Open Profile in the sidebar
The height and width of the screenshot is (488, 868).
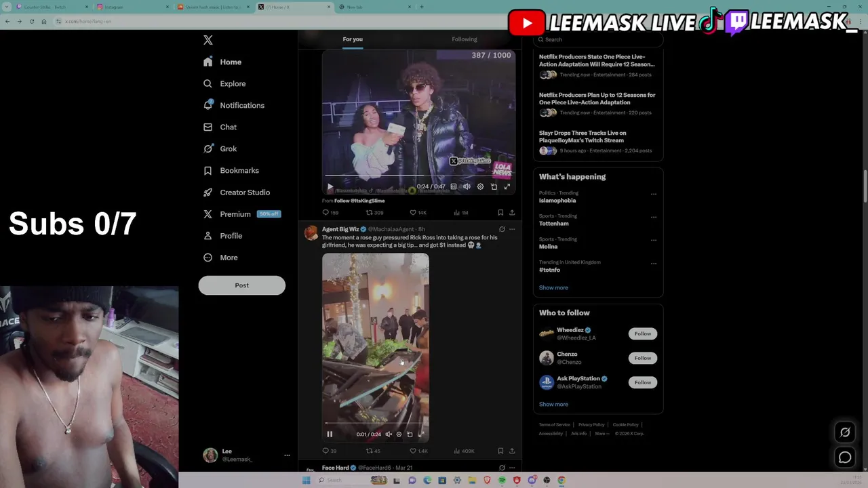(x=222, y=235)
